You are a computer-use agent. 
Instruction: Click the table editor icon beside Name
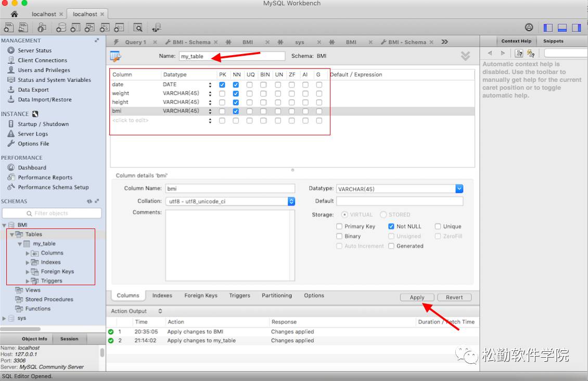(x=116, y=56)
